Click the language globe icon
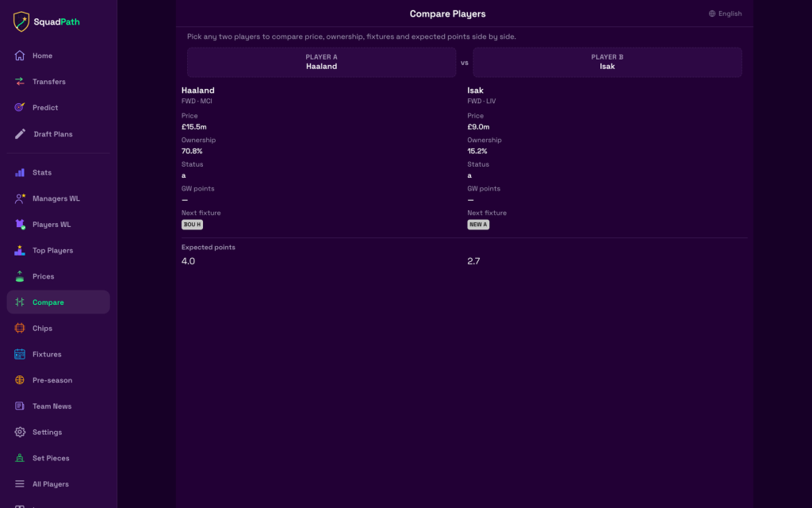The height and width of the screenshot is (508, 812). click(712, 13)
